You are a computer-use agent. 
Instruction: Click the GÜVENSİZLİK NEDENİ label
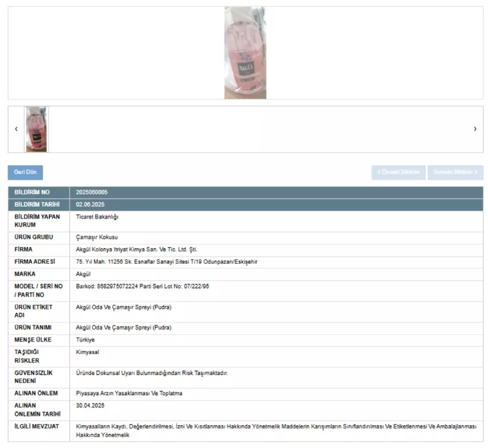[33, 377]
